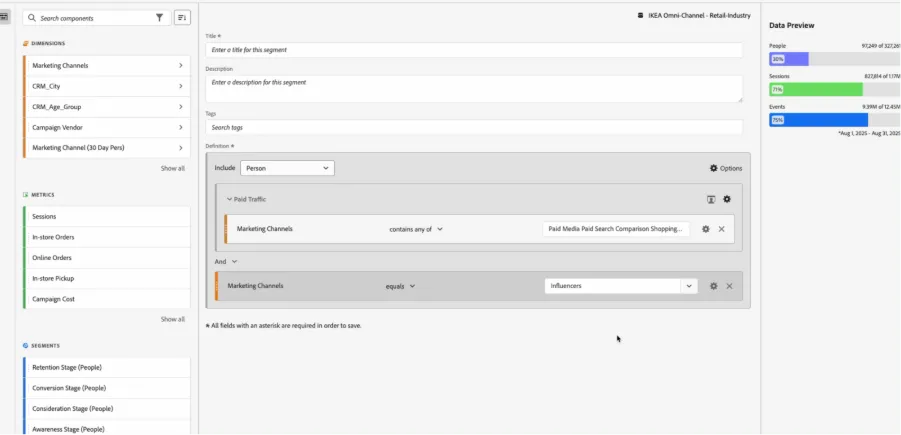Click the Data Preview heading
Viewport: 901px width, 435px height.
pyautogui.click(x=791, y=25)
